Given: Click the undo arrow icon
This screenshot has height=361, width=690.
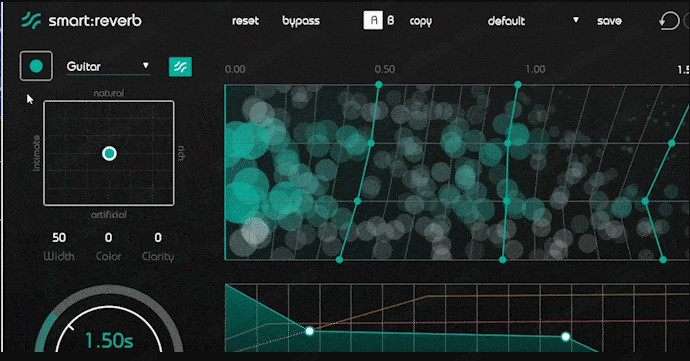Looking at the screenshot, I should pos(668,21).
